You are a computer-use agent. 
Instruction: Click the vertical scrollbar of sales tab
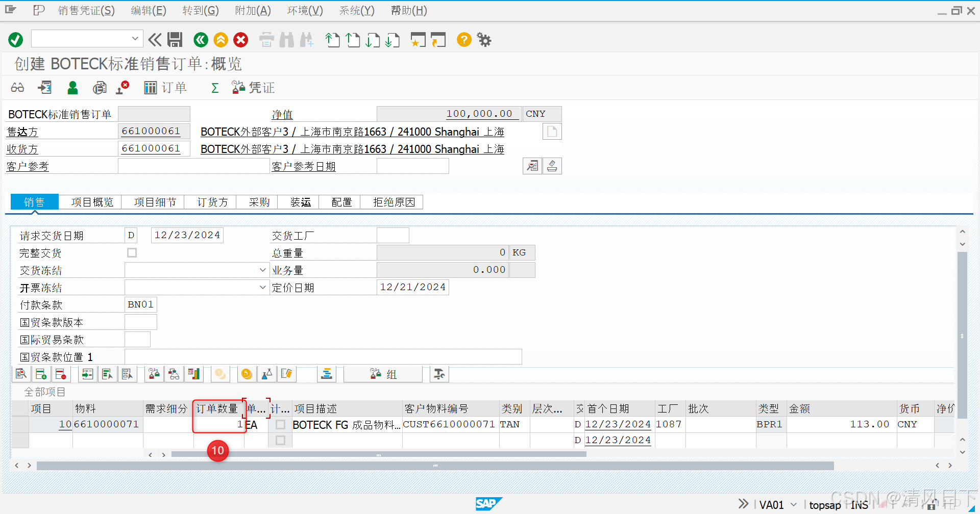(x=962, y=337)
